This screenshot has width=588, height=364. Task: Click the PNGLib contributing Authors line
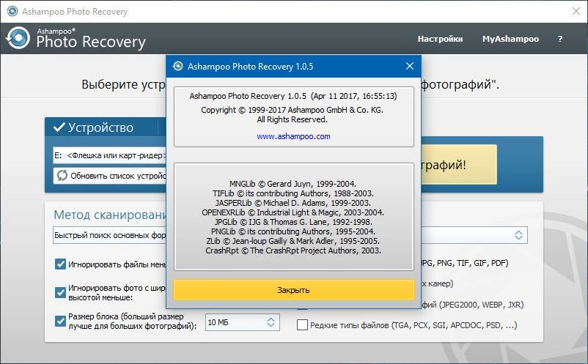293,231
